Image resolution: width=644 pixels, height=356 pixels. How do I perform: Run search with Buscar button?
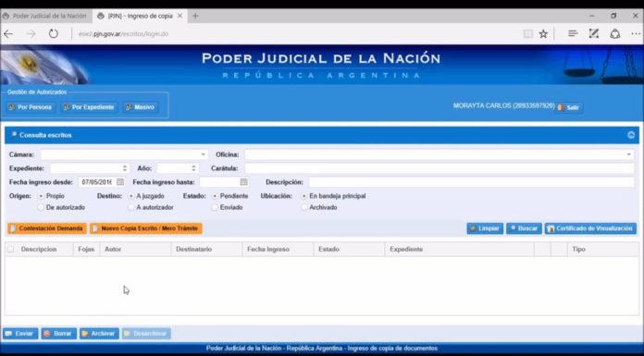[x=524, y=228]
